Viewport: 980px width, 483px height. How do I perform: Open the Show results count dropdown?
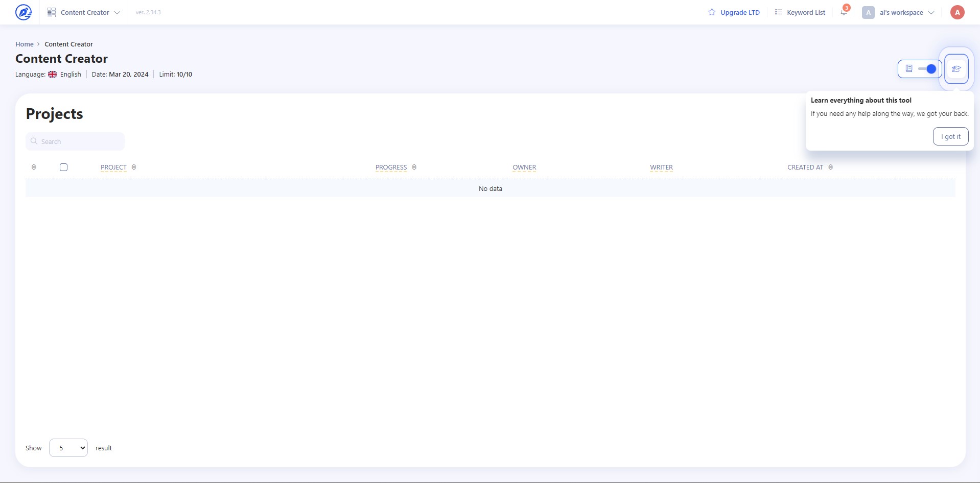point(68,448)
